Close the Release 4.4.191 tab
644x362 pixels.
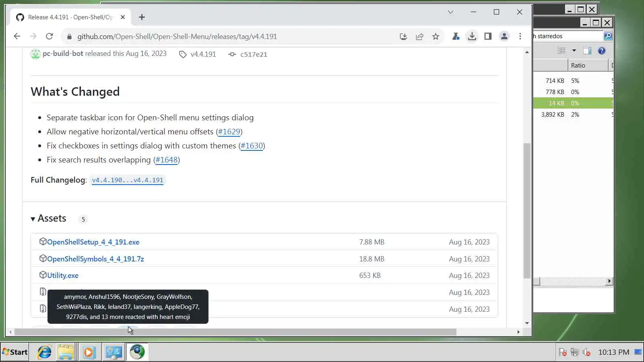tap(123, 17)
